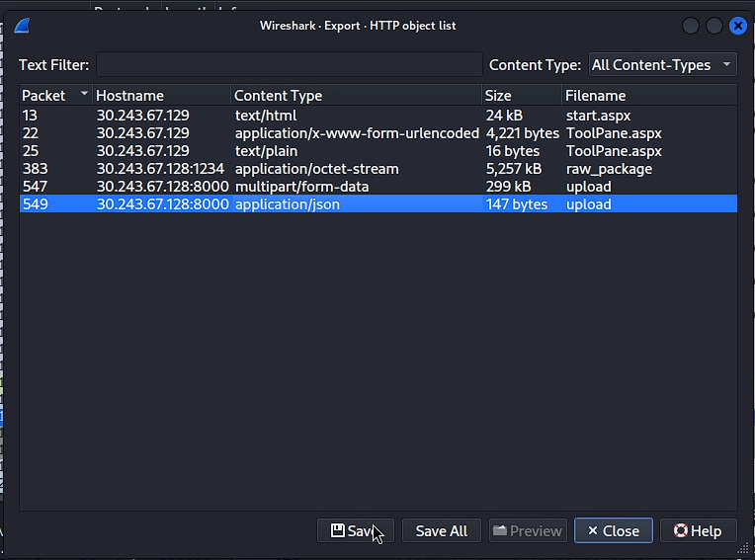This screenshot has width=755, height=560.
Task: Click the 24 kB size cell
Action: point(504,116)
